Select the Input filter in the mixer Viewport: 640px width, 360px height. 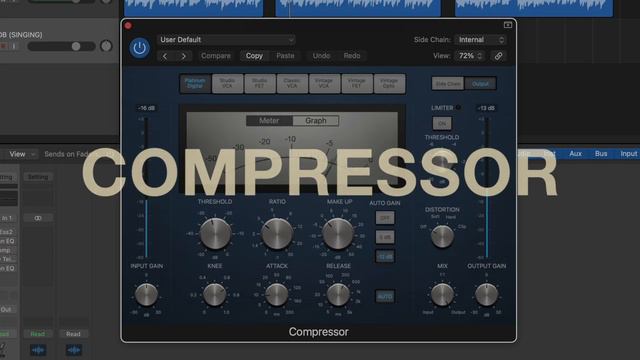coord(629,154)
